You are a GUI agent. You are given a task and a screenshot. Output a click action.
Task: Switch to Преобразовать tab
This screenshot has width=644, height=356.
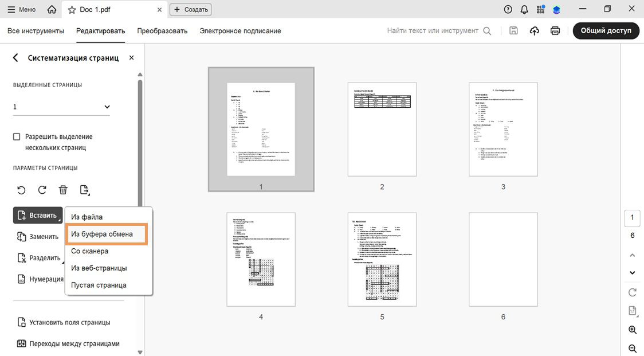tap(162, 31)
